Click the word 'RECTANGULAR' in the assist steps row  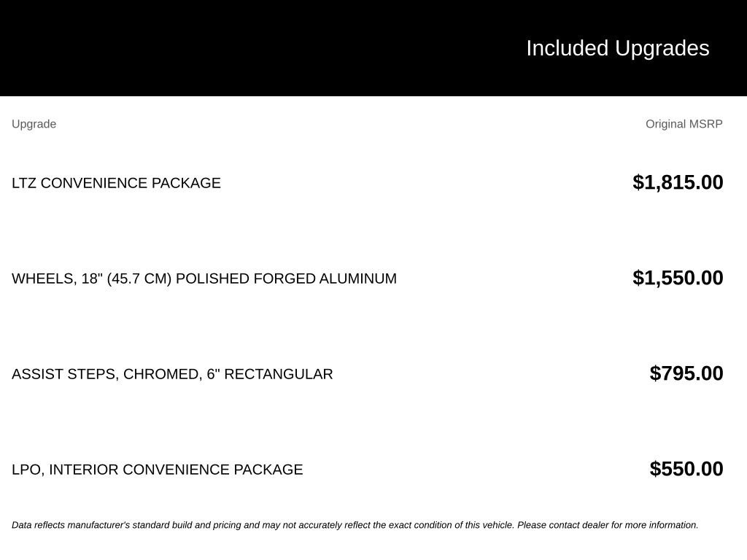pos(278,374)
